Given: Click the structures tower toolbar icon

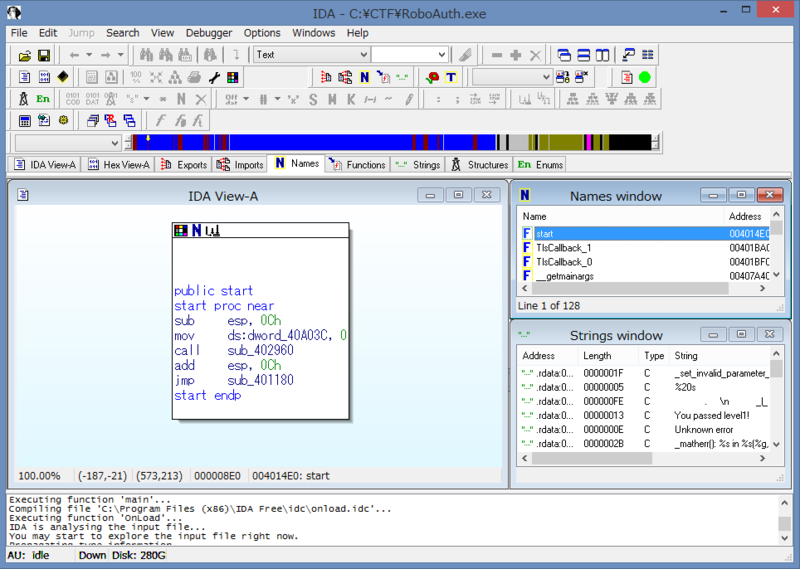Looking at the screenshot, I should click(x=23, y=99).
